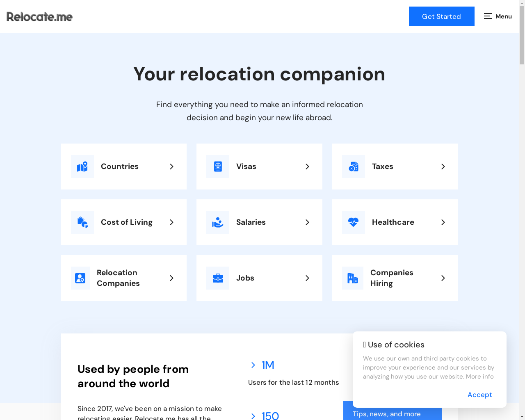Expand the Countries card chevron
The width and height of the screenshot is (525, 420).
pyautogui.click(x=172, y=167)
